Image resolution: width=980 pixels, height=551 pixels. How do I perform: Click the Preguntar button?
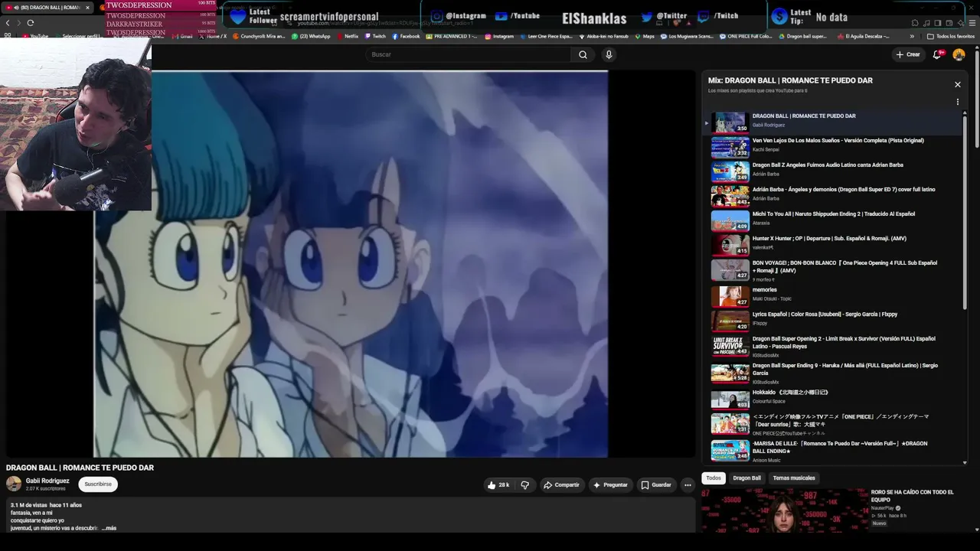[x=610, y=484]
